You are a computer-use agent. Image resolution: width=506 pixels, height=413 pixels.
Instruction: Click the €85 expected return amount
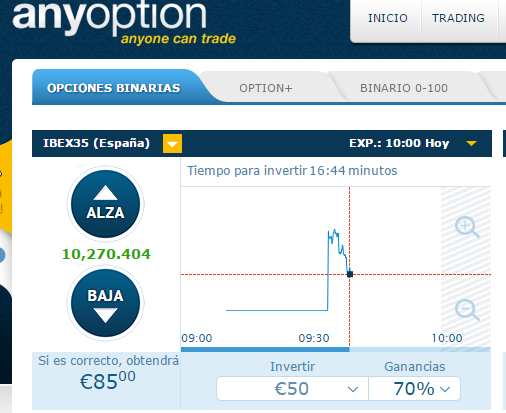[107, 381]
